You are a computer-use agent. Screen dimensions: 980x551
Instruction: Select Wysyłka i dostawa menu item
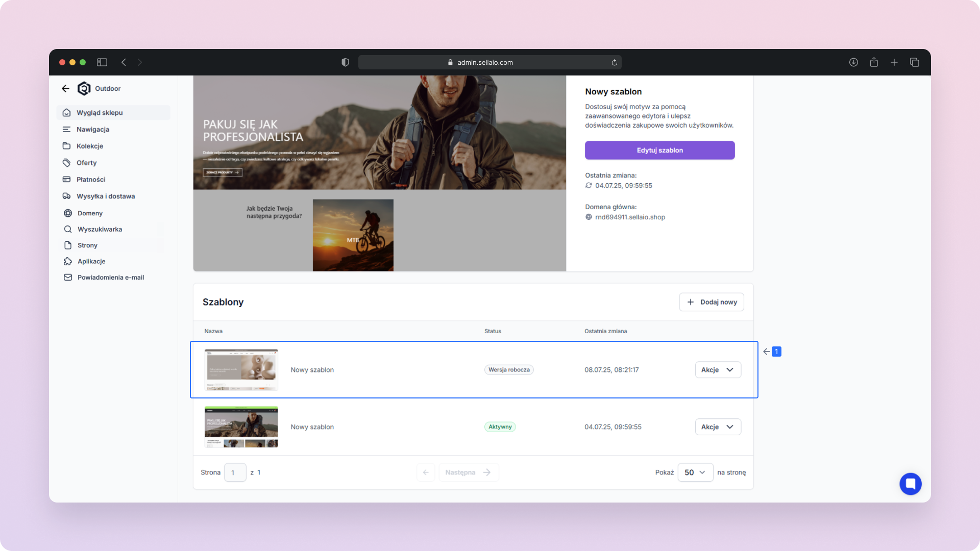(x=106, y=196)
